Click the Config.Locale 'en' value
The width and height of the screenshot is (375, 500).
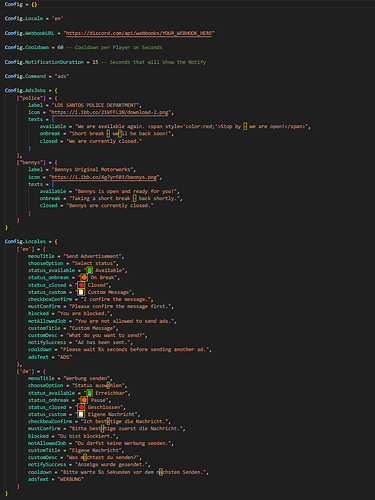57,18
